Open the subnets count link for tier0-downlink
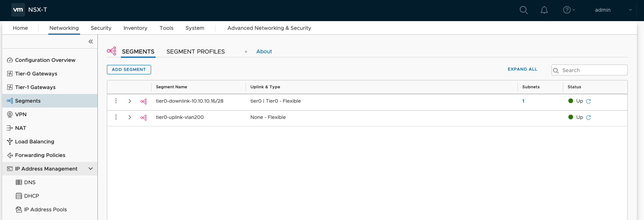The image size is (644, 220). [x=523, y=101]
